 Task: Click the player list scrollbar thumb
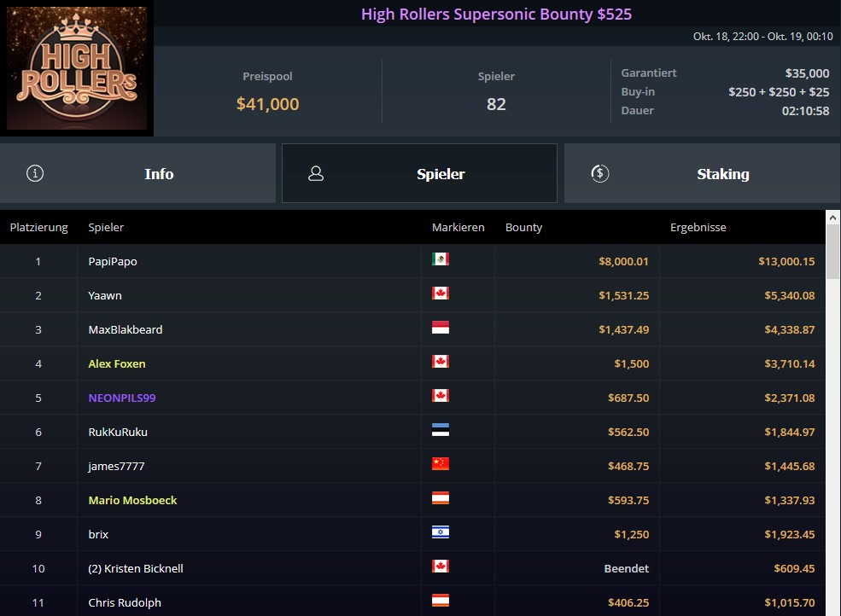pyautogui.click(x=833, y=252)
